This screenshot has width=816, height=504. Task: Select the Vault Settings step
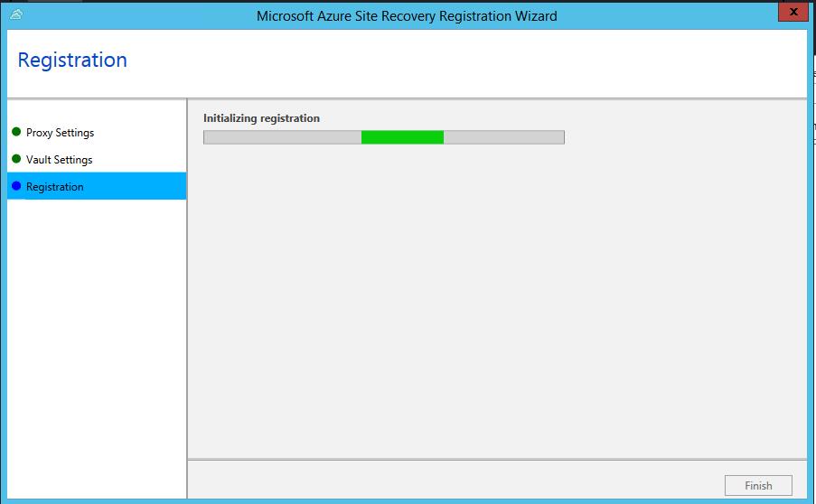pyautogui.click(x=97, y=160)
